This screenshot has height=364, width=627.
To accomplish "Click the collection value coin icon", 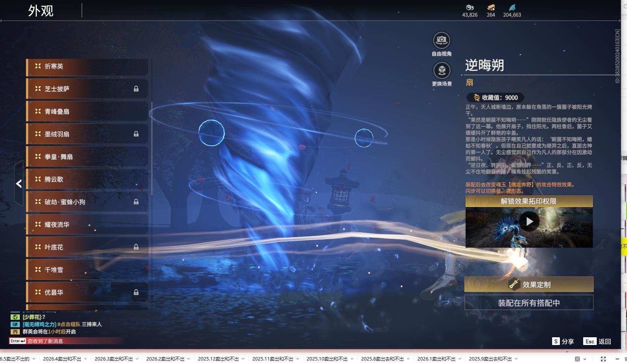I will (x=476, y=98).
